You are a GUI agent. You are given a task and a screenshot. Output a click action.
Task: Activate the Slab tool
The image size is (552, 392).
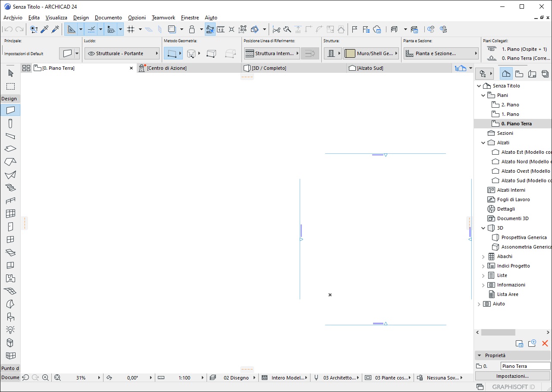click(x=10, y=149)
